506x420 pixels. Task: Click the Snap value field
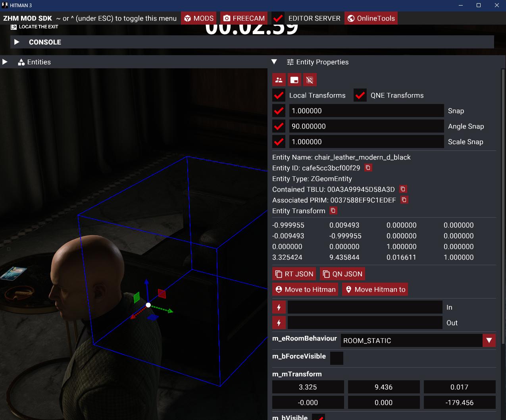366,111
